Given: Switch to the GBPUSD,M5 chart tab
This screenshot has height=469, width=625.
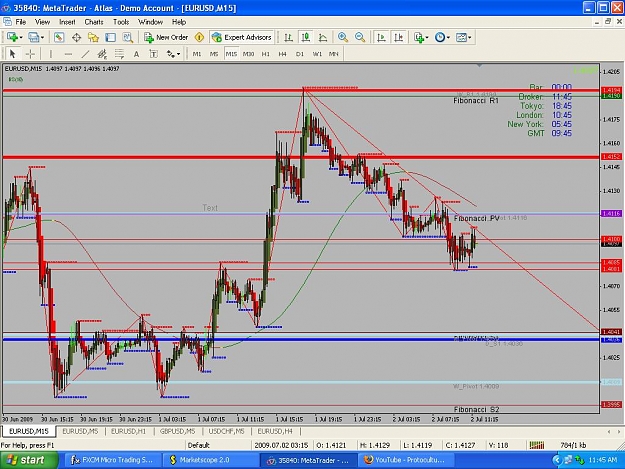Looking at the screenshot, I should [x=177, y=431].
